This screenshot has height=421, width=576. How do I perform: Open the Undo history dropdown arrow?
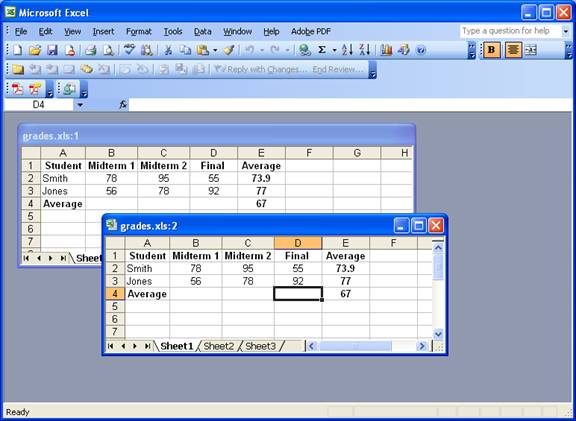tap(262, 50)
